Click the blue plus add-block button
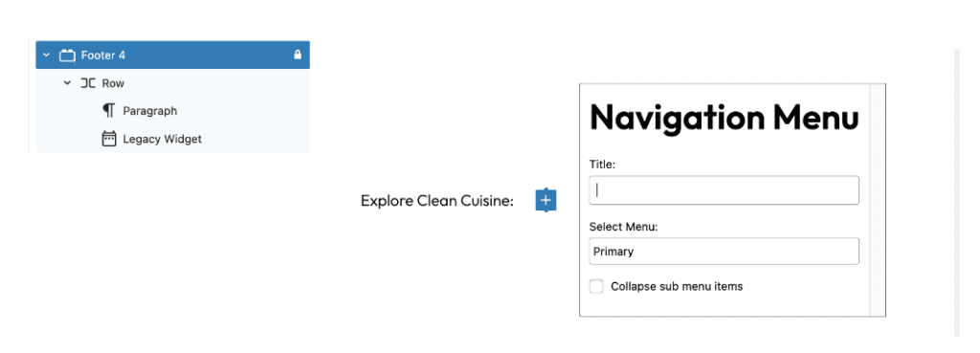 pyautogui.click(x=546, y=201)
